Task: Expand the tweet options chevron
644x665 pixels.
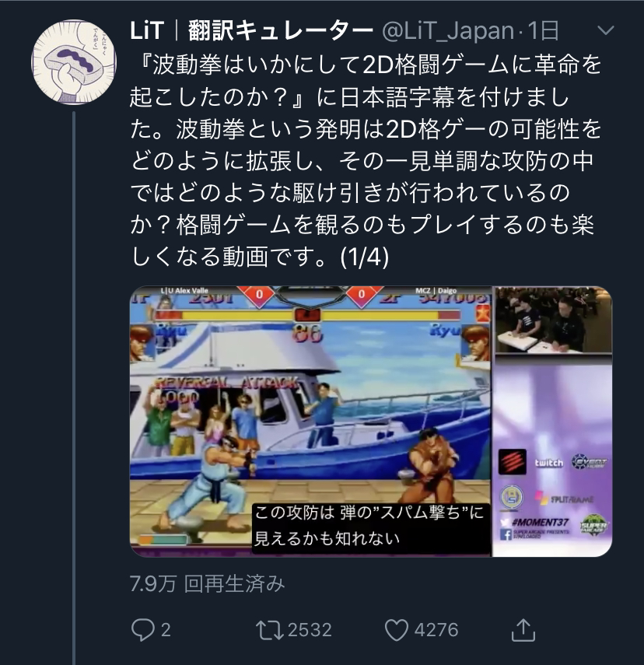Action: (605, 30)
